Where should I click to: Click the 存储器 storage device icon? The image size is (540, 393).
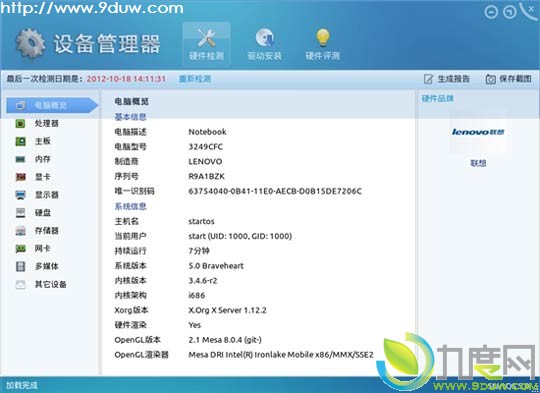[x=21, y=231]
